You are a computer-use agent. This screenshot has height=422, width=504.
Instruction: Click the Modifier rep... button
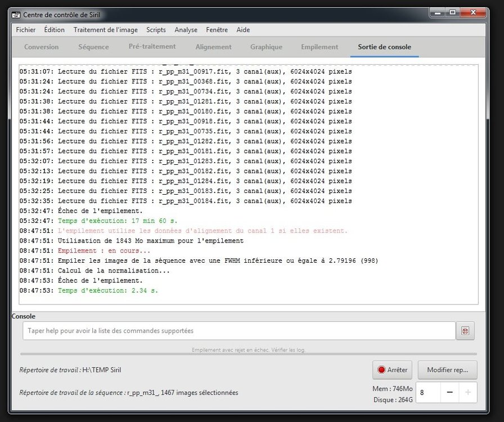447,370
